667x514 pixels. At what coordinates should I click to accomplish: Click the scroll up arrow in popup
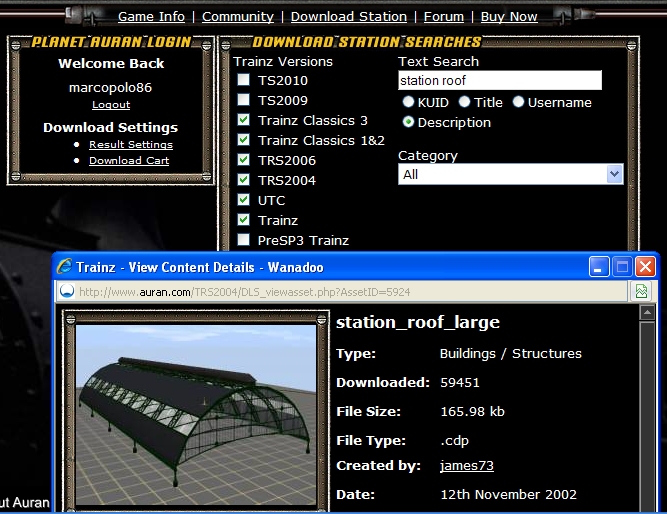pyautogui.click(x=647, y=313)
